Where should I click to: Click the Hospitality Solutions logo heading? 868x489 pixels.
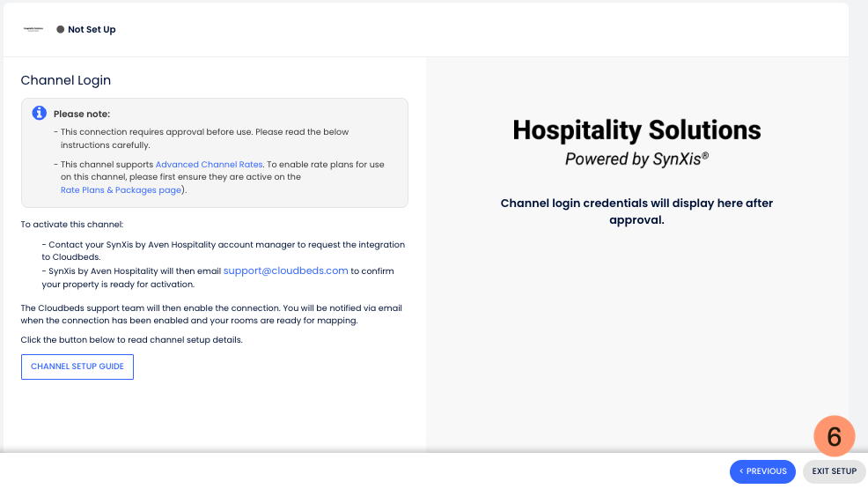(x=636, y=131)
